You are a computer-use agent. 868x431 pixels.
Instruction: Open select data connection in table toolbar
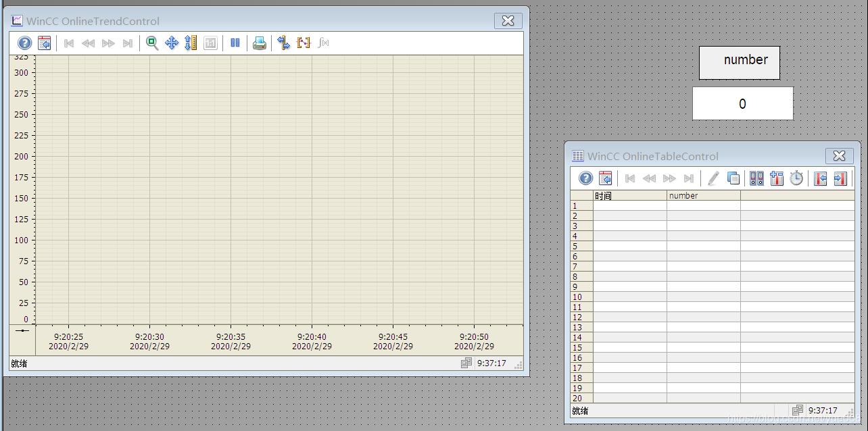[757, 178]
